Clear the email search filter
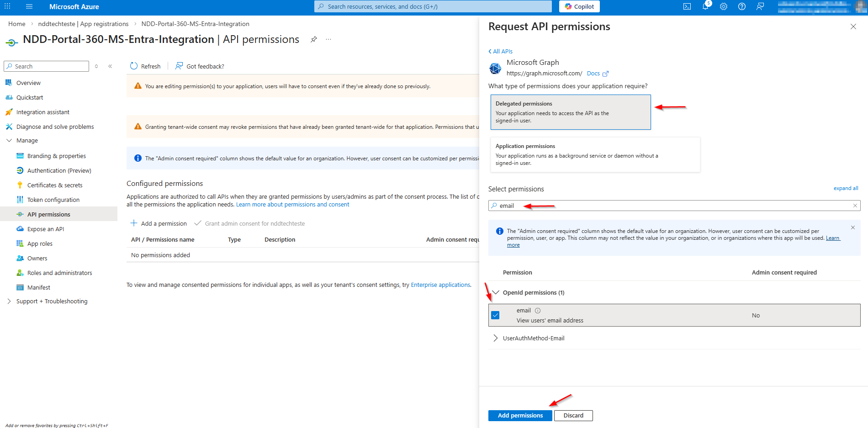Image resolution: width=868 pixels, height=428 pixels. (x=855, y=206)
